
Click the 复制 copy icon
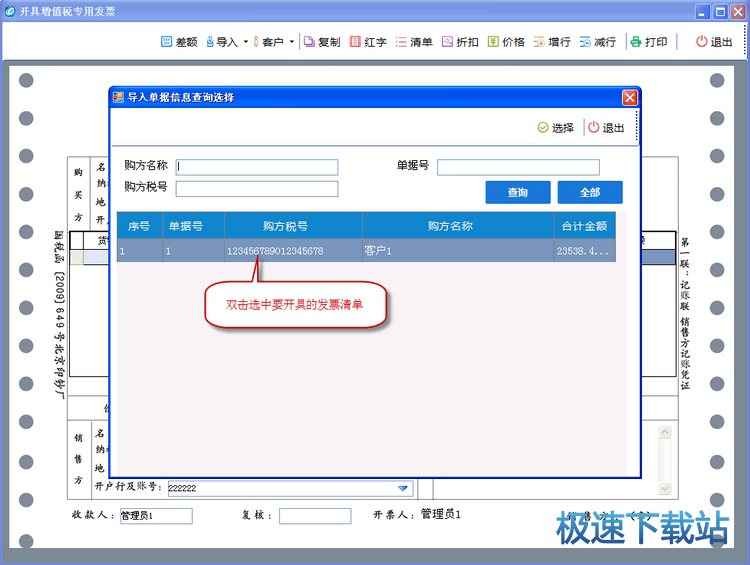point(309,42)
